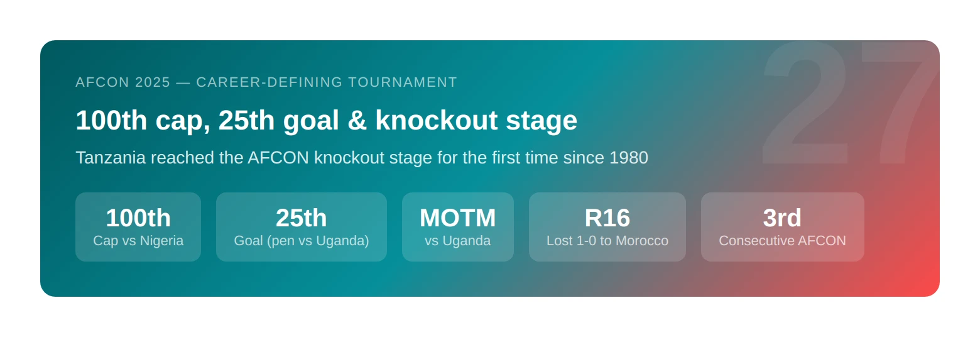The width and height of the screenshot is (980, 337).
Task: Select the "Lost 1-0 to Morocco" caption
Action: click(607, 241)
